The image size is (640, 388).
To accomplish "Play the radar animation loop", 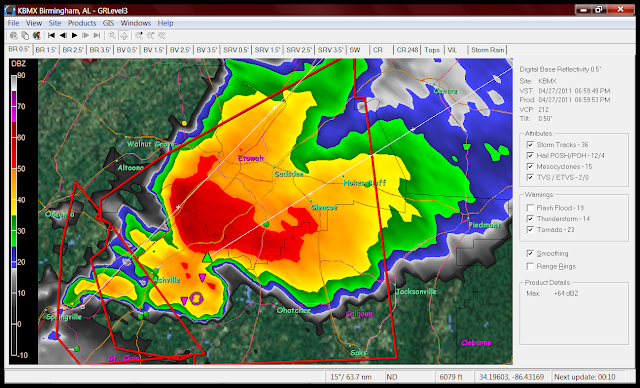I will (74, 35).
